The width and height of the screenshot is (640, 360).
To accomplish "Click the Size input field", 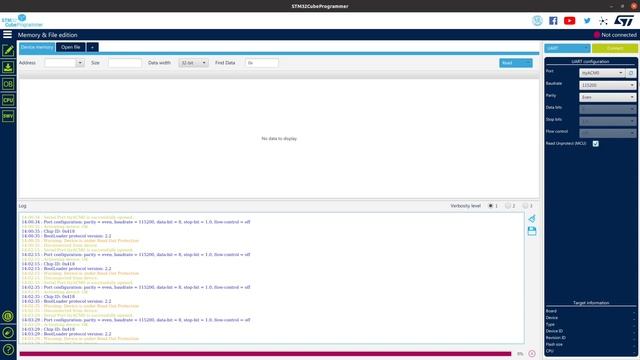I will coord(124,63).
